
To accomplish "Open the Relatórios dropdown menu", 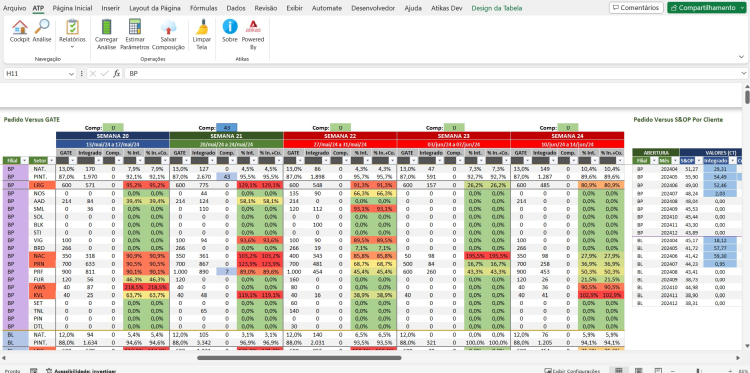I will pyautogui.click(x=72, y=34).
